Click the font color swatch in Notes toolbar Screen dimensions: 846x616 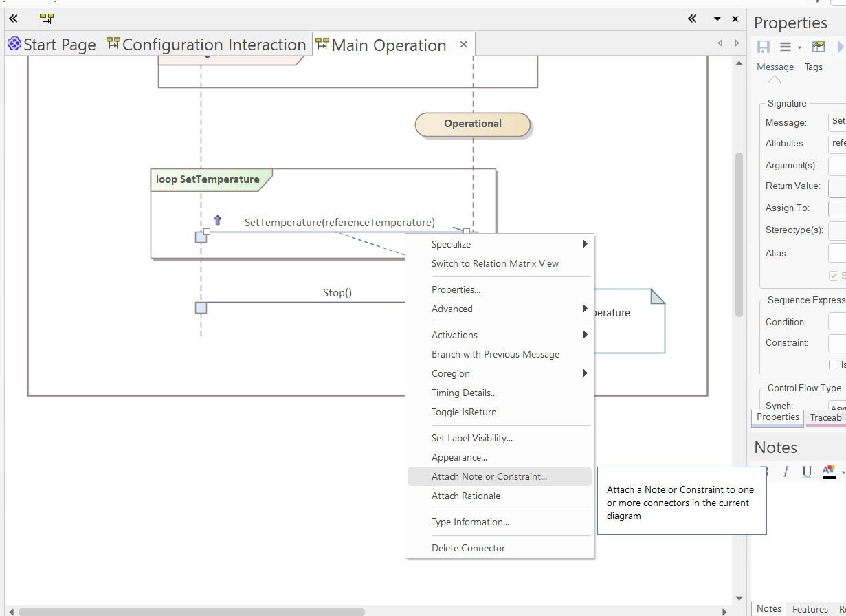pos(830,472)
